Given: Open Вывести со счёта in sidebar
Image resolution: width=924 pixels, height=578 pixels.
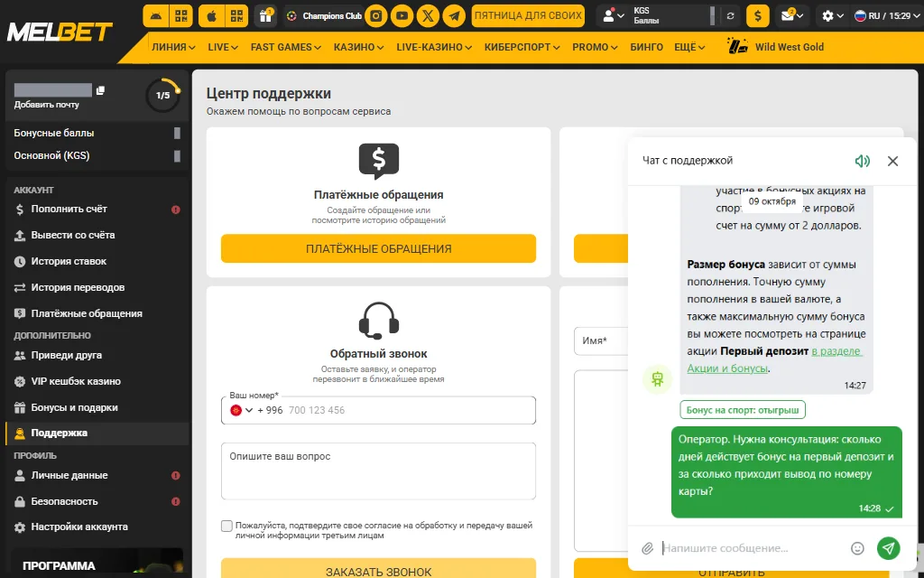Looking at the screenshot, I should pos(97,236).
